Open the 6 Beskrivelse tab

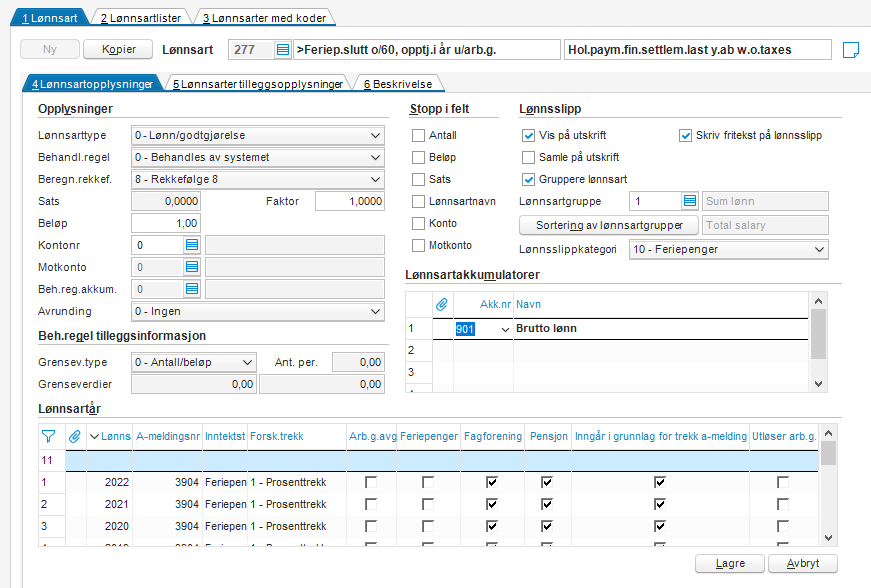(x=398, y=84)
